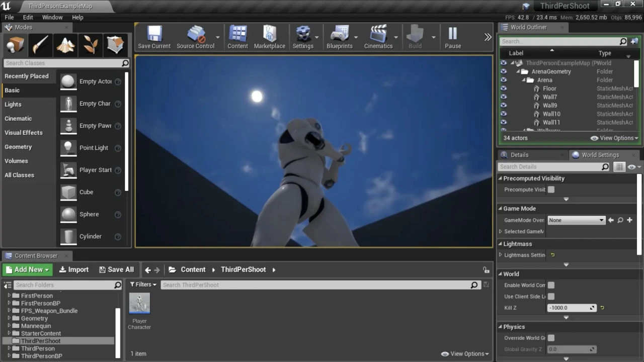Open the Player Character asset thumbnail
Image resolution: width=644 pixels, height=362 pixels.
[x=139, y=303]
